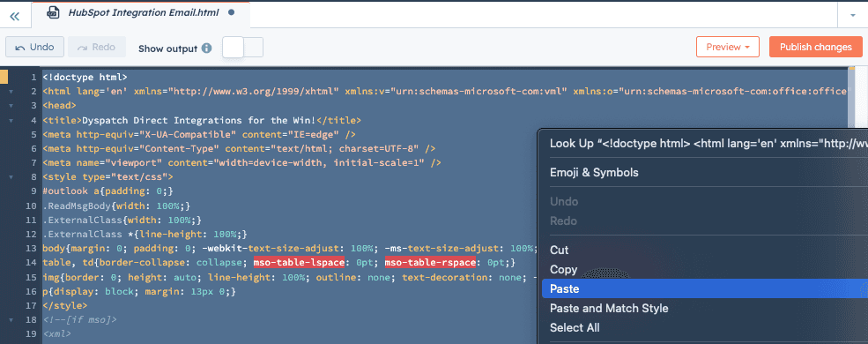Click the .ExternalClass *{line-height} line 12

click(145, 234)
